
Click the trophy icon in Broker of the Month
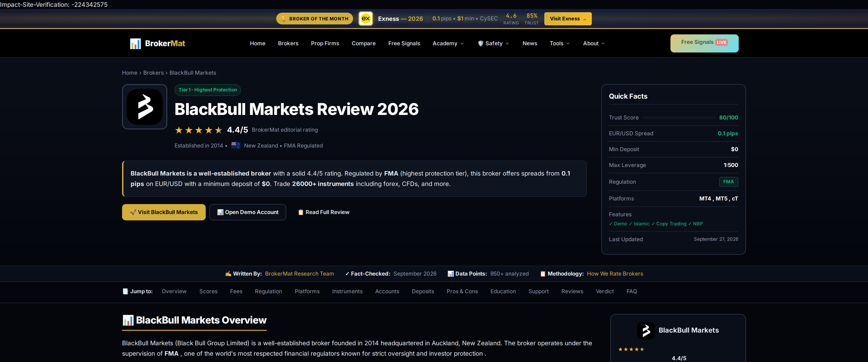pos(284,19)
